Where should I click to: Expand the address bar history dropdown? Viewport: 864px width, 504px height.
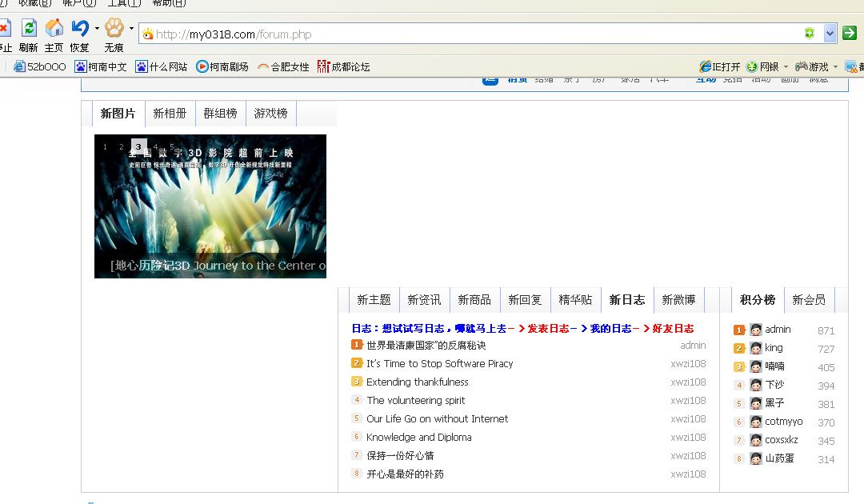(830, 34)
